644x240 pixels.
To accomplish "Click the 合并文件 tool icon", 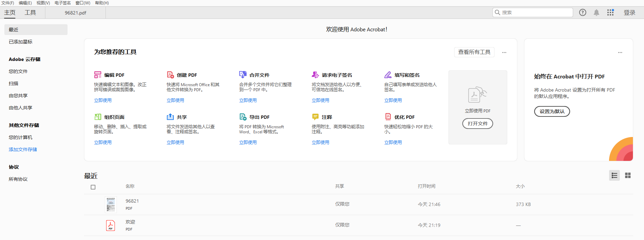I will [x=243, y=75].
